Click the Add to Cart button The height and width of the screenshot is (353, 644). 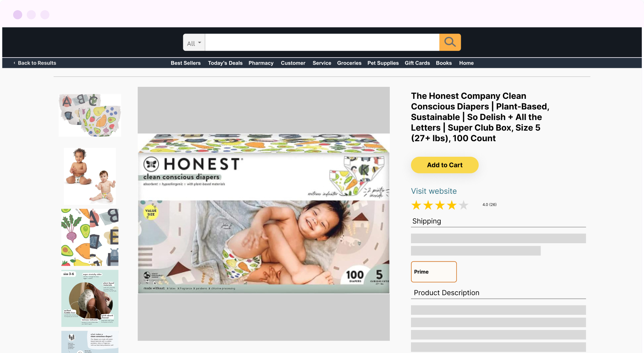pos(445,165)
